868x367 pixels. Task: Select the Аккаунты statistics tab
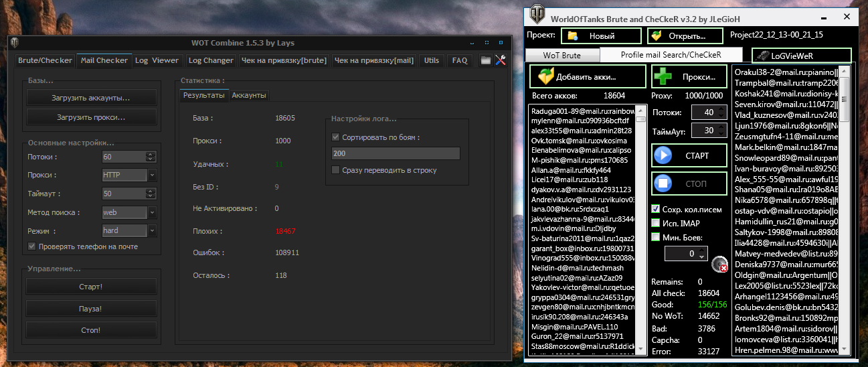249,96
